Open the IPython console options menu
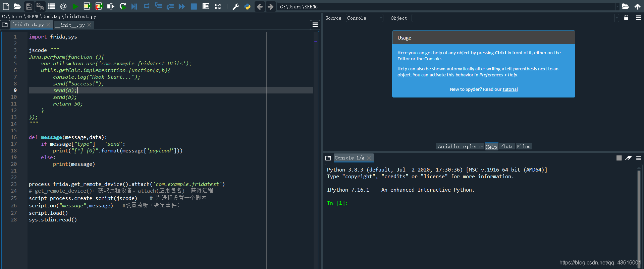The height and width of the screenshot is (269, 644). click(638, 158)
